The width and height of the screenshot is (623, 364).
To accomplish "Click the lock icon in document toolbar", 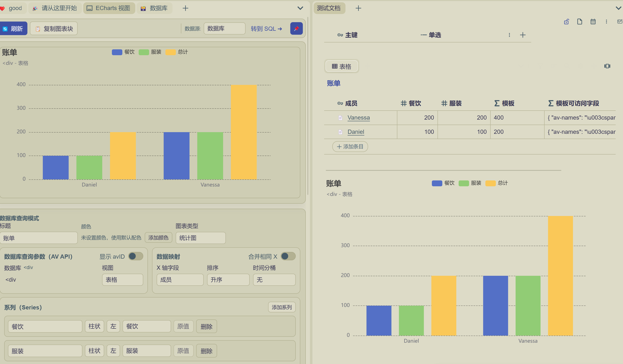I will (566, 22).
